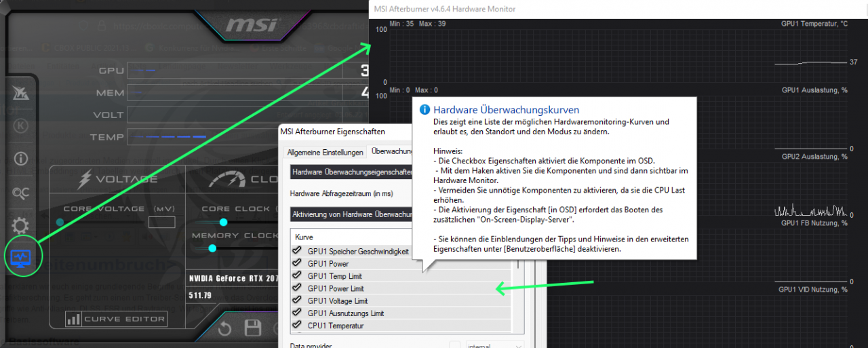Click the temperature value 37 in graph
This screenshot has height=348, width=868.
coord(853,62)
